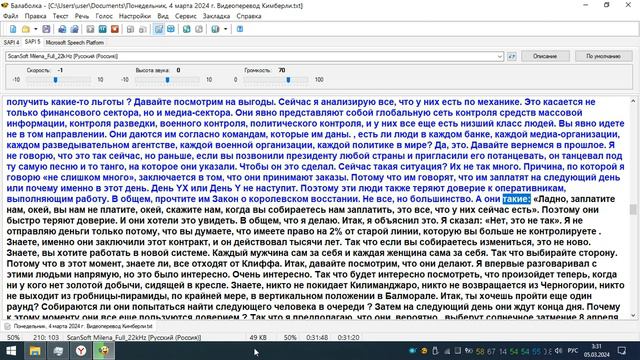This screenshot has height=360, width=640.
Task: Click the Split into audio files icon
Action: pos(75,29)
